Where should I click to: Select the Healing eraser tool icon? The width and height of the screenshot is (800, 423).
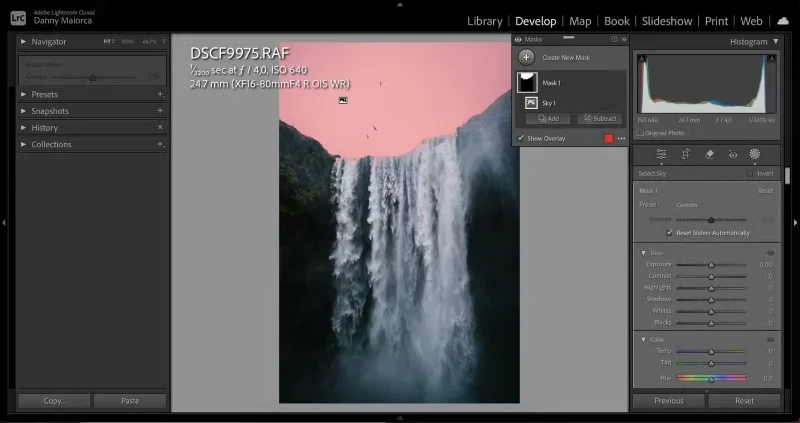(709, 154)
